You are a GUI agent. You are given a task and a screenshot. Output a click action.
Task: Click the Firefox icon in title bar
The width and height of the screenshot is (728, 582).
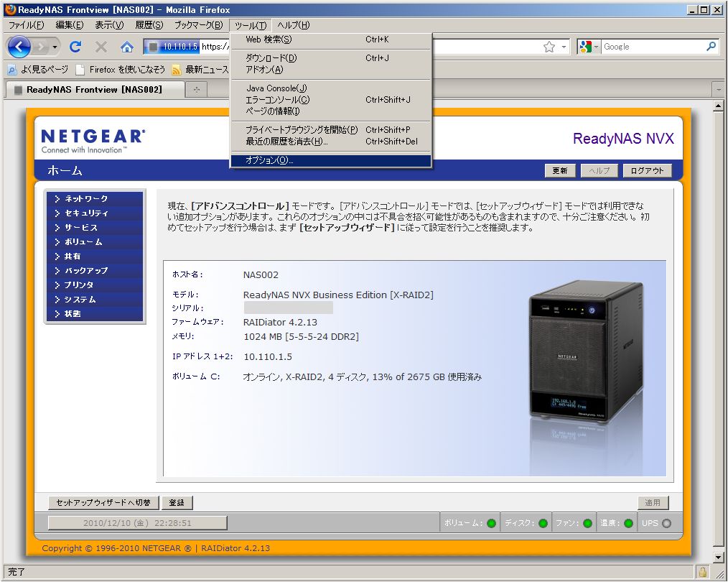click(x=10, y=9)
